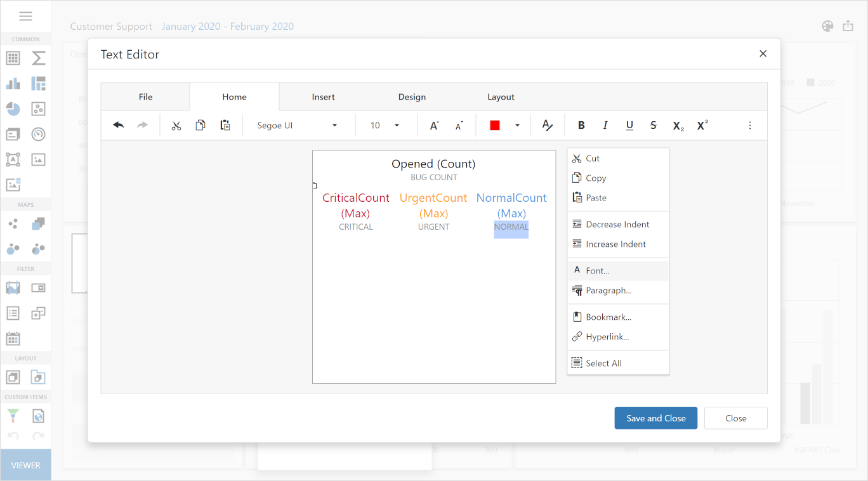Click the Copy icon on the toolbar

(x=201, y=125)
